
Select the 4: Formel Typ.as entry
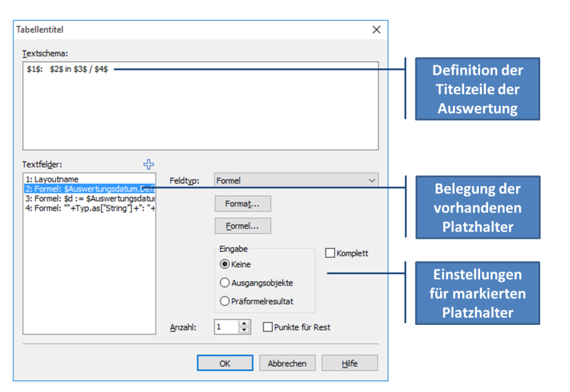coord(89,208)
